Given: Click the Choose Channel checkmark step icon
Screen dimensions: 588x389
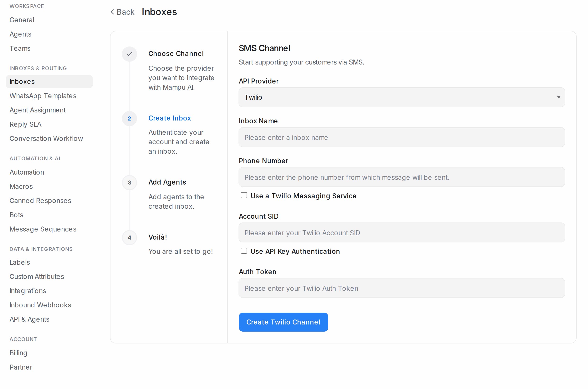Looking at the screenshot, I should [129, 54].
